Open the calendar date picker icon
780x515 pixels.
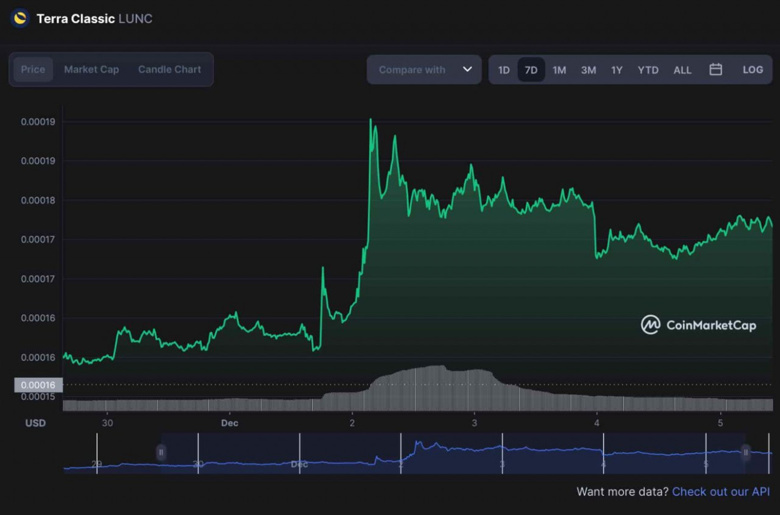coord(716,70)
